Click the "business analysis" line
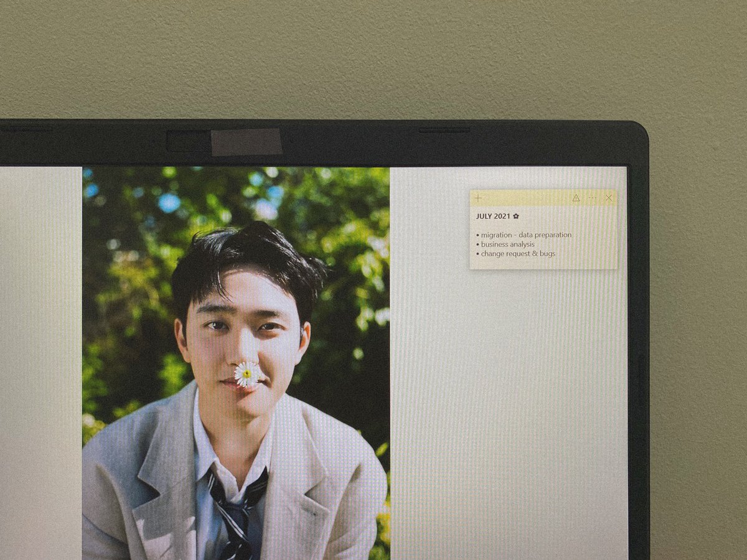 tap(505, 245)
